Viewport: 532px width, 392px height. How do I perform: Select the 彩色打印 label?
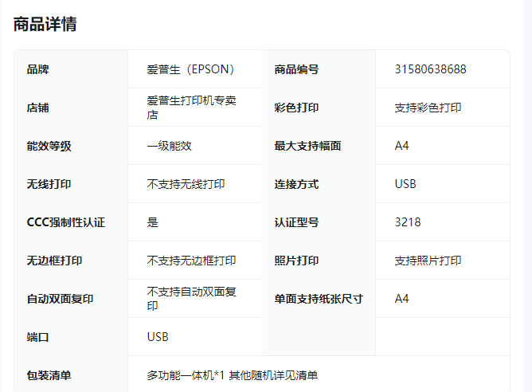(x=296, y=108)
